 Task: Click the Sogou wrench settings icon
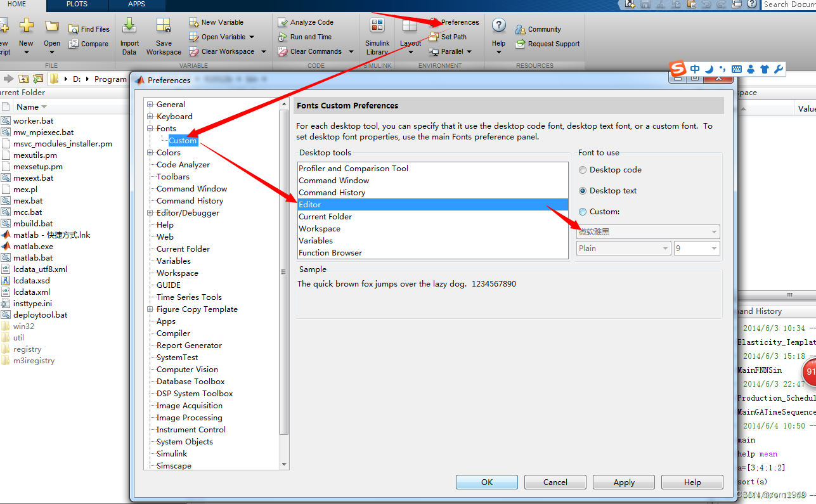tap(779, 69)
